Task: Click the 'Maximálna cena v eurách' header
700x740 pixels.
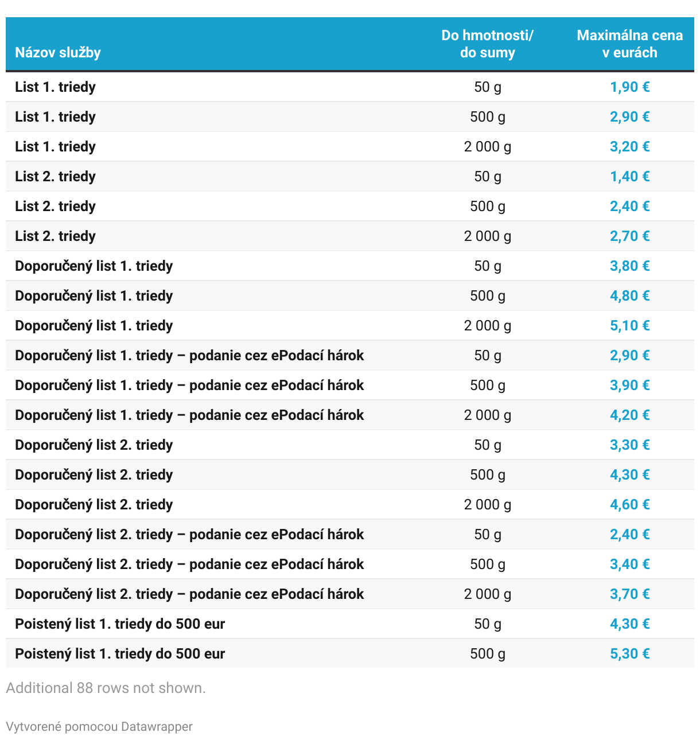Action: 629,44
